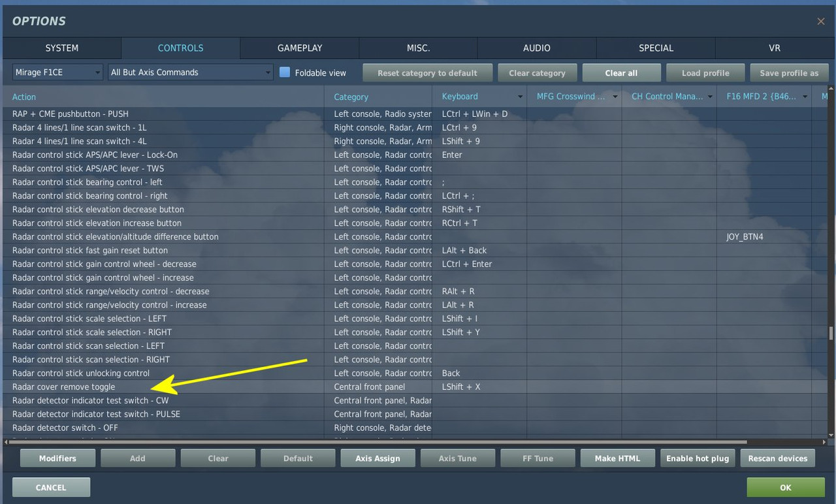Switch to the SYSTEM tab
Screen dimensions: 836x504
click(x=62, y=48)
